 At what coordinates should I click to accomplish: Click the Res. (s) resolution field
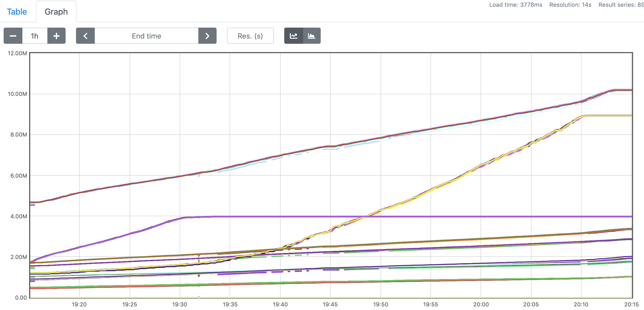click(250, 36)
